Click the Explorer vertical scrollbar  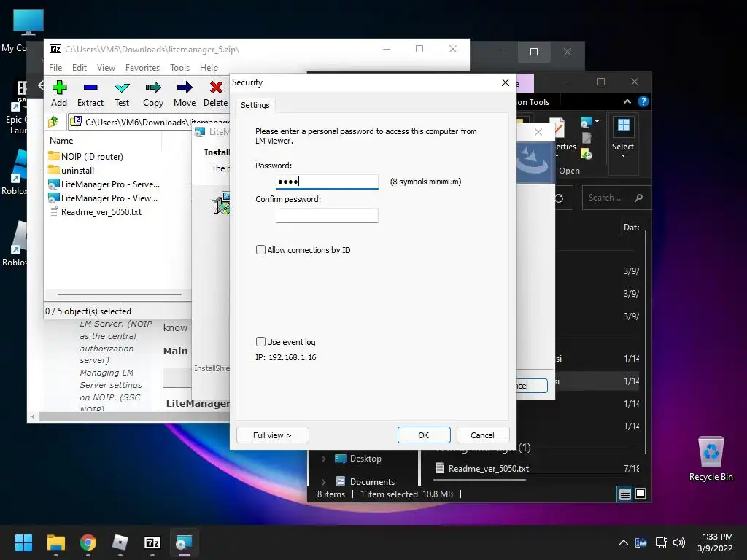click(646, 341)
